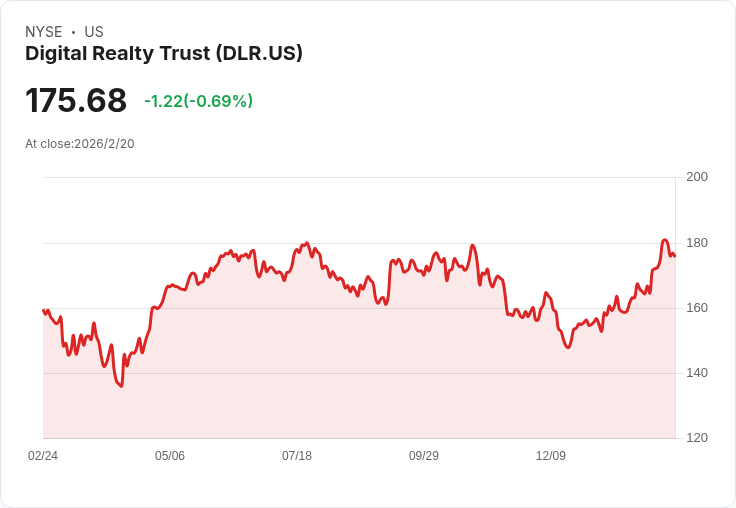Image resolution: width=736 pixels, height=508 pixels.
Task: Click the 200 value on the price axis
Action: tap(697, 178)
